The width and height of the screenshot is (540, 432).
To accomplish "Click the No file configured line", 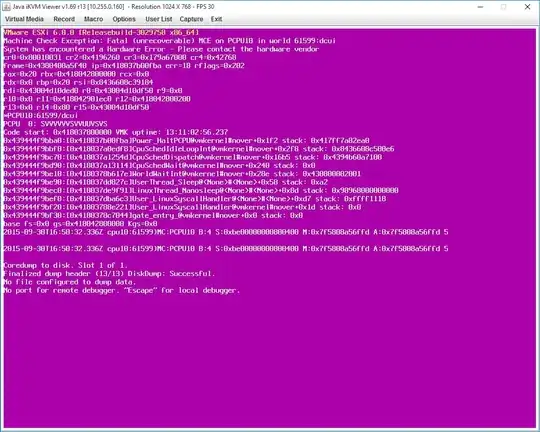I will pos(70,282).
